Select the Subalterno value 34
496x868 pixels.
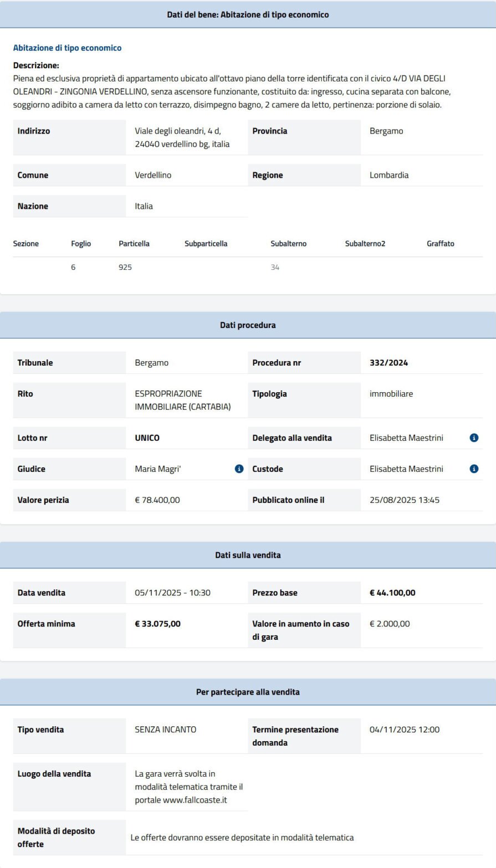tap(275, 268)
